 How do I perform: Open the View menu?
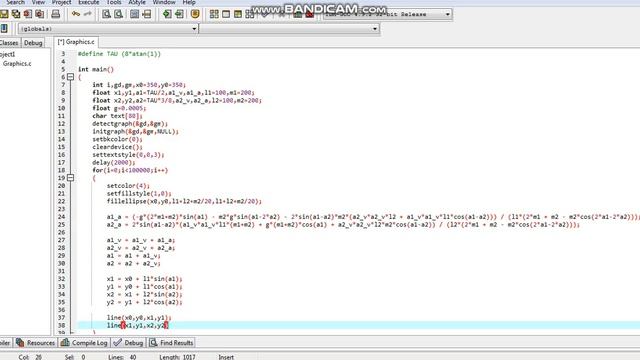click(38, 2)
